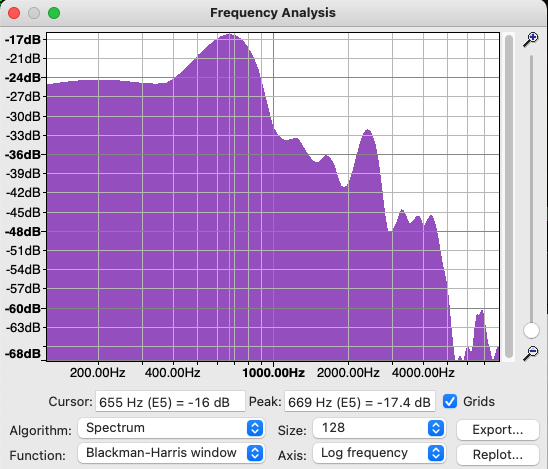
Task: Click the green window zoom button
Action: pos(54,13)
